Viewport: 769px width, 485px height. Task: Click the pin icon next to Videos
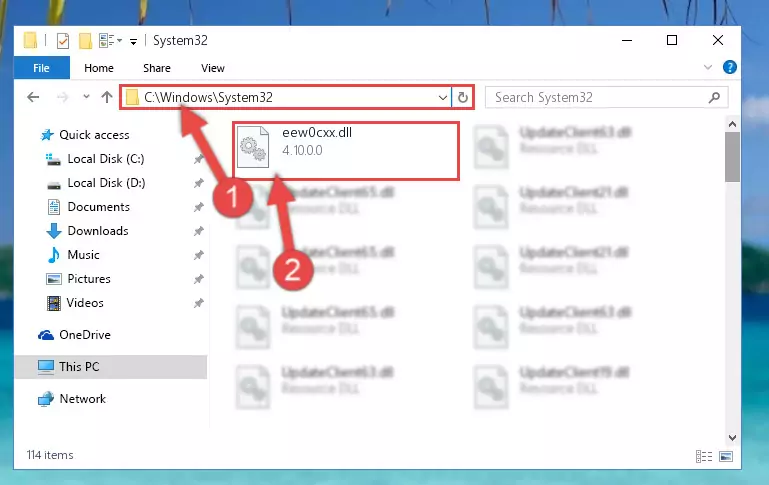coord(199,303)
